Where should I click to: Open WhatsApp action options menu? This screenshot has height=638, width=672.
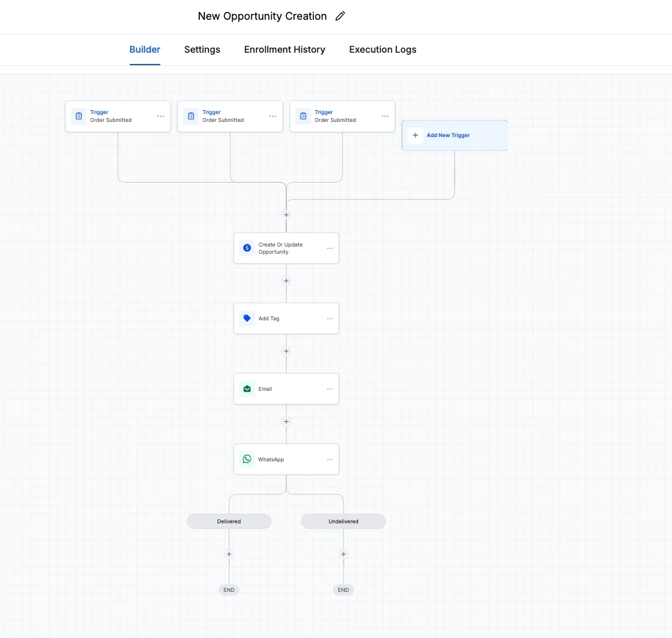coord(330,459)
